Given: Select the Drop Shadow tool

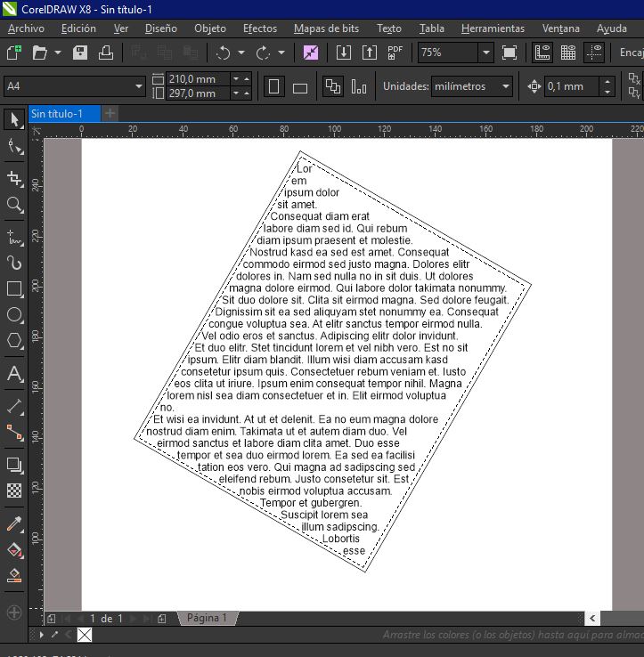Looking at the screenshot, I should [14, 465].
